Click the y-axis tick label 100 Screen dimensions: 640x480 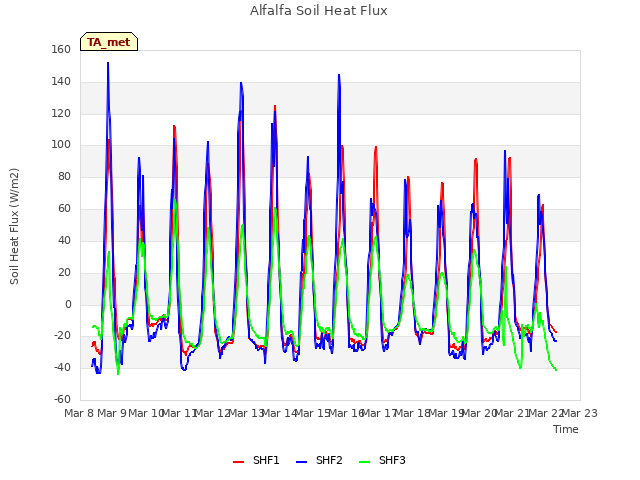pos(61,145)
